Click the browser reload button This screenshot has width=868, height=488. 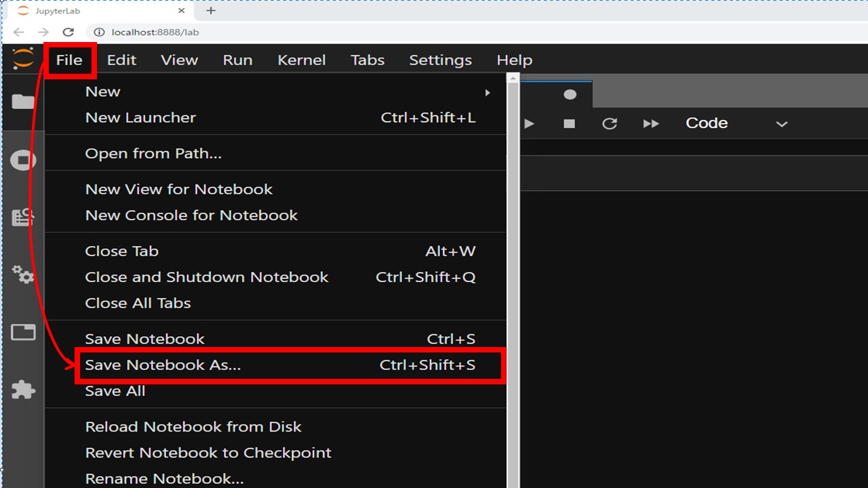68,32
